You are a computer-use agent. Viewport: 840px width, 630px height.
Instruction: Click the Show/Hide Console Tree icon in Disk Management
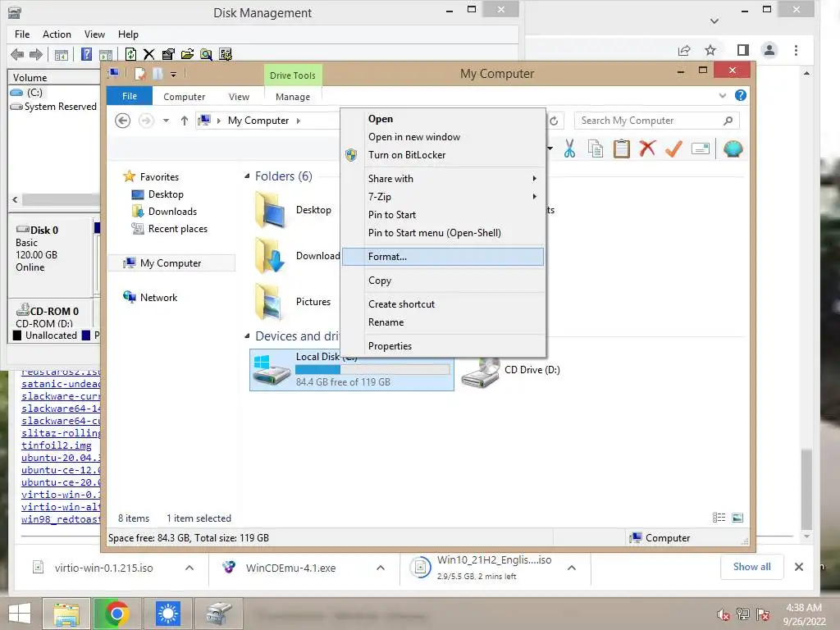point(61,55)
